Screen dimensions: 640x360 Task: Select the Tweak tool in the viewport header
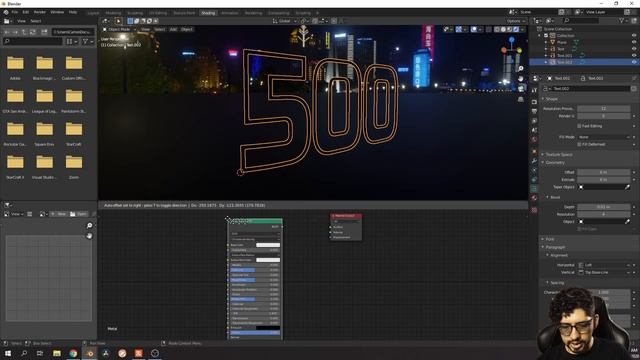point(118,21)
